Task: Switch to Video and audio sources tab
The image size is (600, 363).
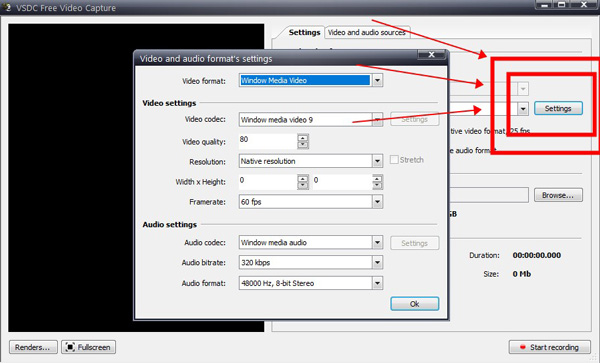Action: [x=367, y=33]
